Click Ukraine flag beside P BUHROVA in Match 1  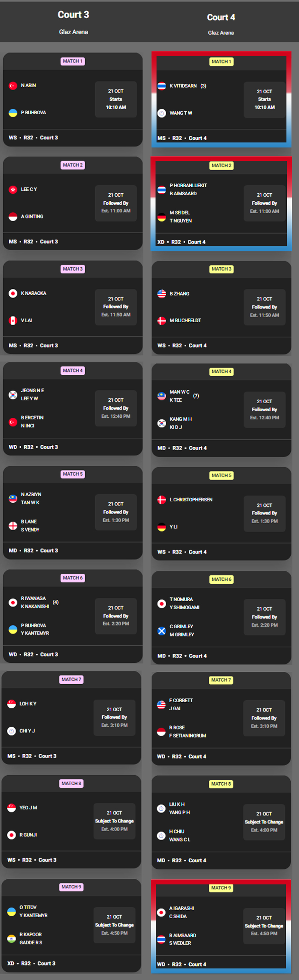[13, 113]
